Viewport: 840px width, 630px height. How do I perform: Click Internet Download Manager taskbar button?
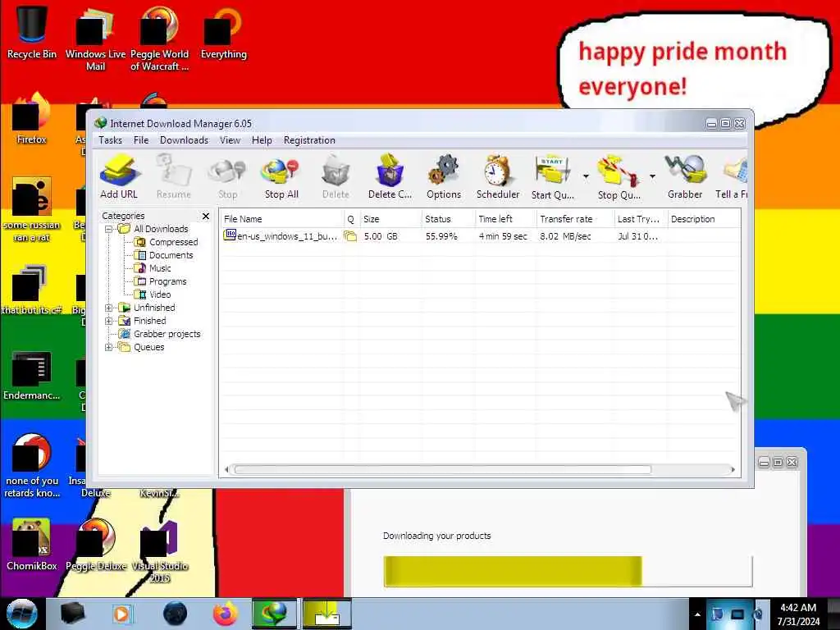274,614
